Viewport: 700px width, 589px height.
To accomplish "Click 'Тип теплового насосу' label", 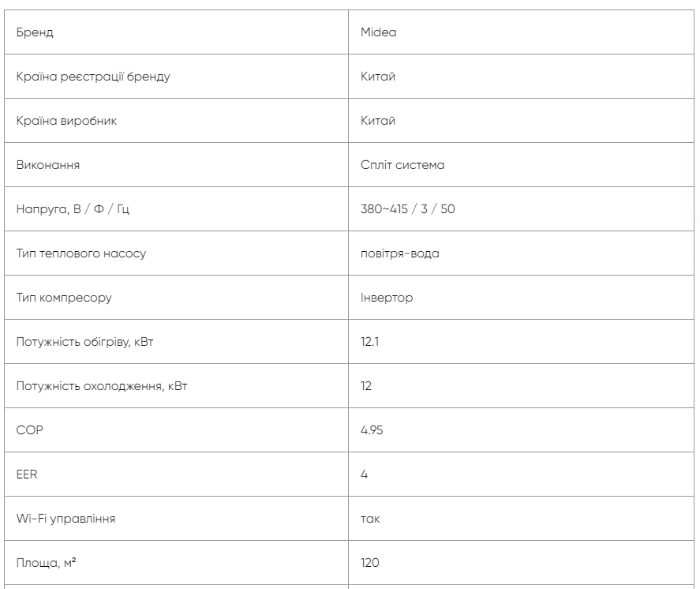I will [81, 254].
